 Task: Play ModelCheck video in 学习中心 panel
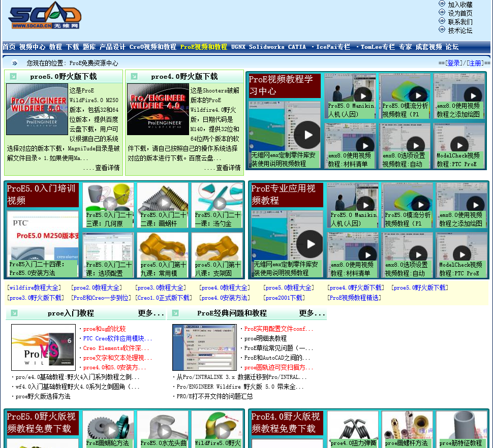click(x=459, y=145)
